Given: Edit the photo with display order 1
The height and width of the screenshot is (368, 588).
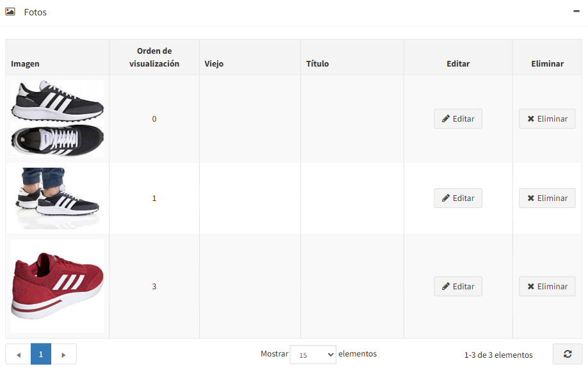Looking at the screenshot, I should (x=458, y=198).
